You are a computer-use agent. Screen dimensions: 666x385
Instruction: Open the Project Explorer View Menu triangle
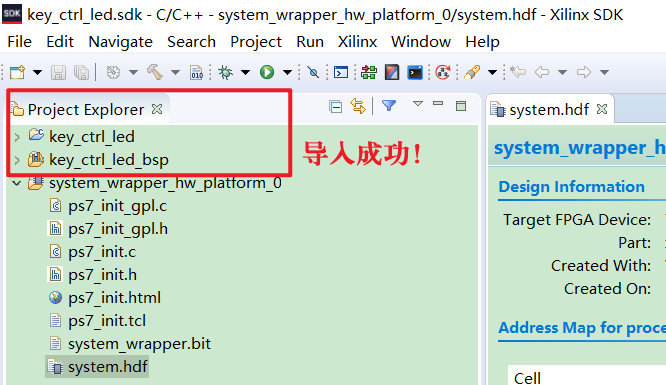pos(418,103)
